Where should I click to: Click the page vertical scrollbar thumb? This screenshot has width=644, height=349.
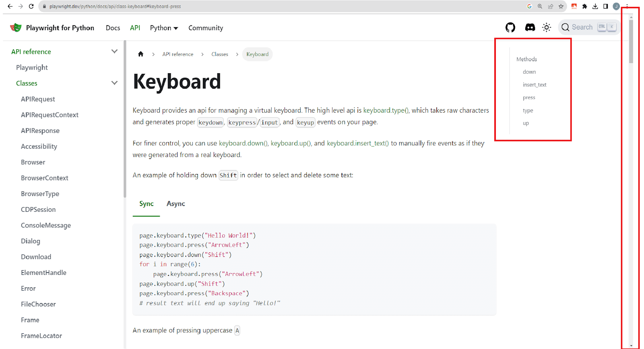click(631, 41)
